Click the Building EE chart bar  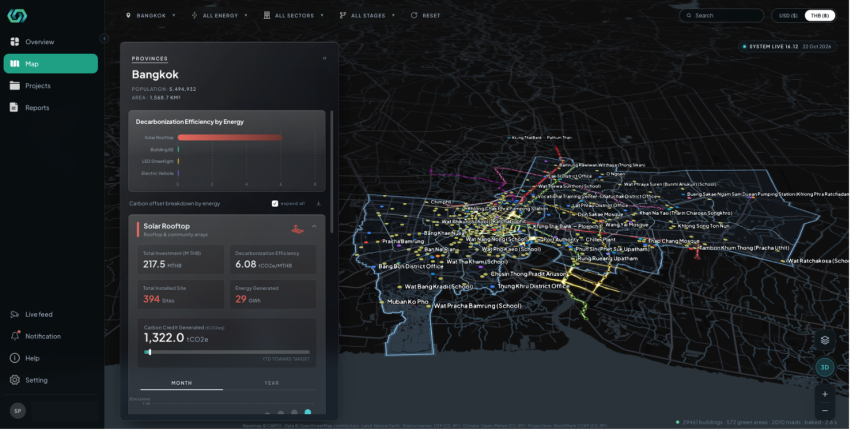coord(178,150)
